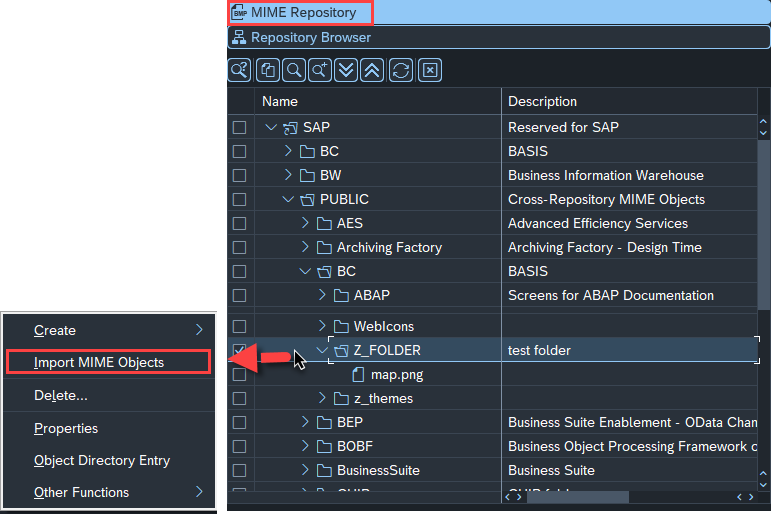Open the Create submenu
771x514 pixels.
108,330
